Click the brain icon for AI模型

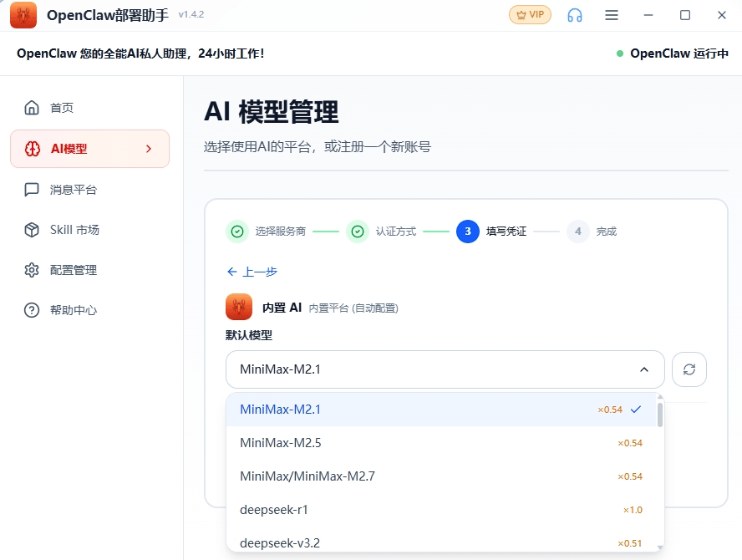click(x=33, y=149)
